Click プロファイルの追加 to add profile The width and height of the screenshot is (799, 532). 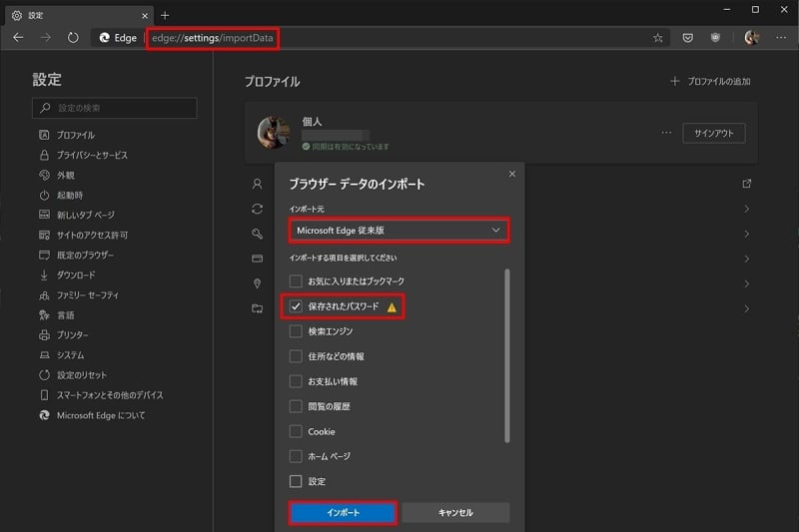[x=710, y=82]
